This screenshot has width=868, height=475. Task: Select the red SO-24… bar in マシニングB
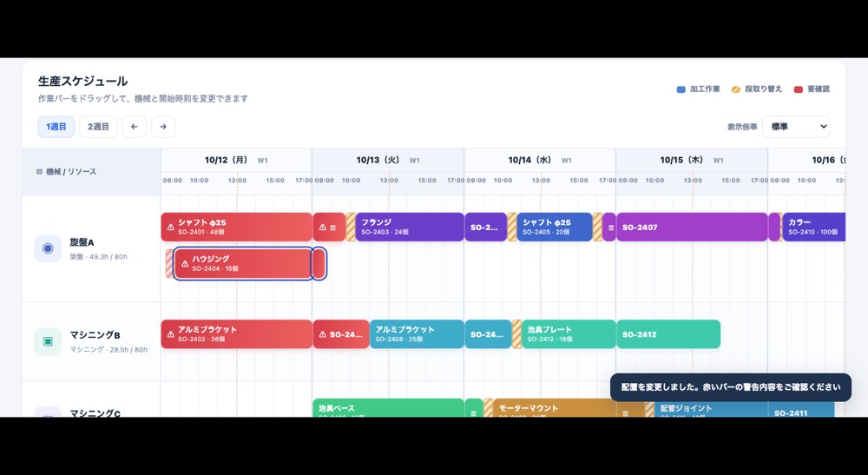pyautogui.click(x=341, y=334)
